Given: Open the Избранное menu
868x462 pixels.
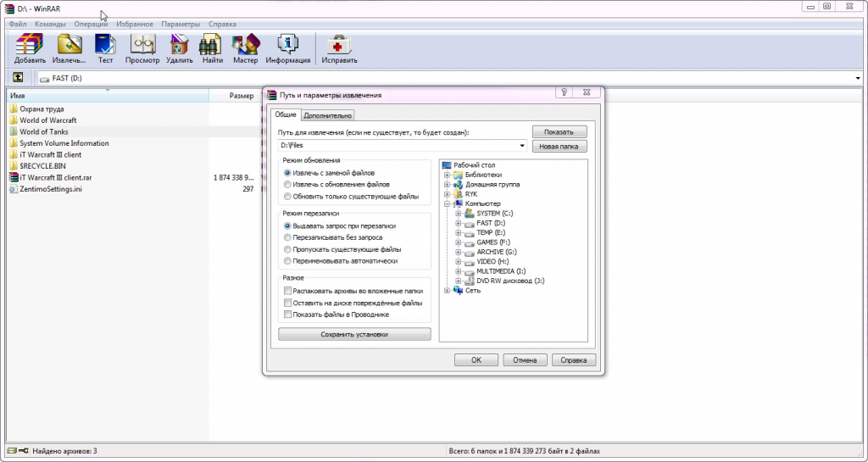Looking at the screenshot, I should (135, 24).
